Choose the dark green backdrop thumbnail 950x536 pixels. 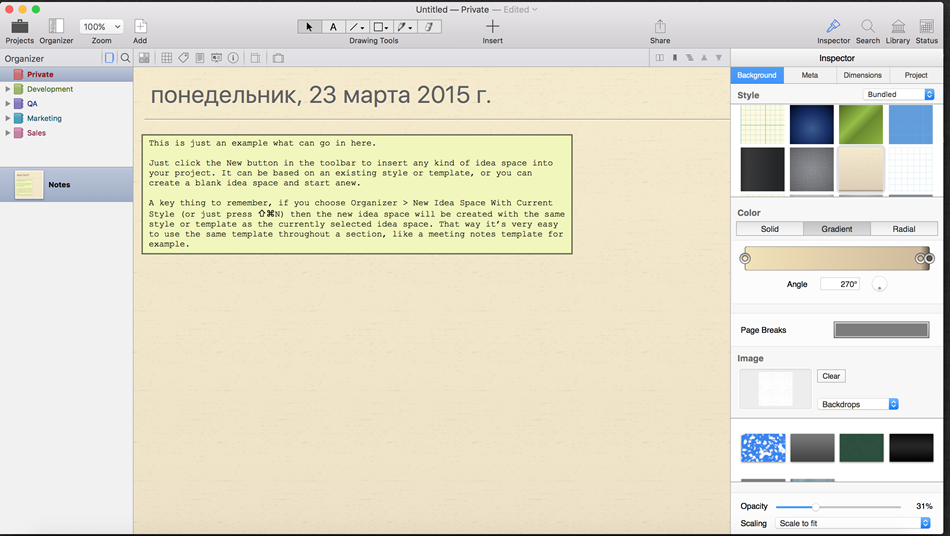pyautogui.click(x=861, y=448)
